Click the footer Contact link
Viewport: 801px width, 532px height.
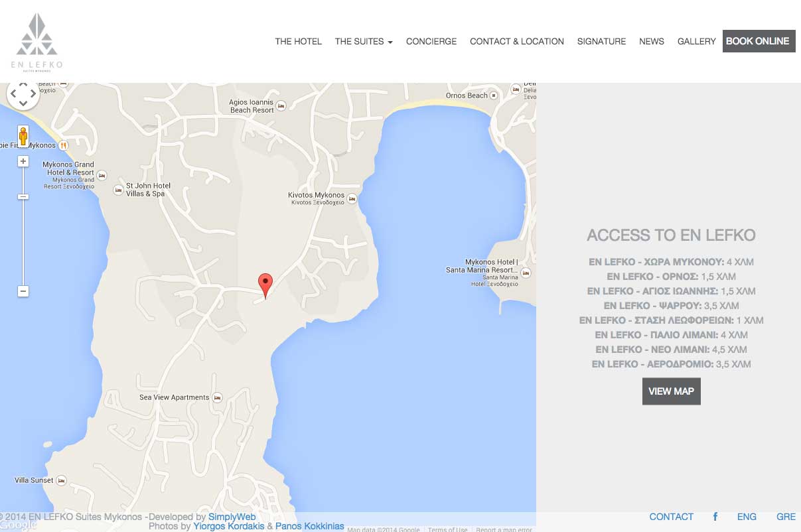671,517
